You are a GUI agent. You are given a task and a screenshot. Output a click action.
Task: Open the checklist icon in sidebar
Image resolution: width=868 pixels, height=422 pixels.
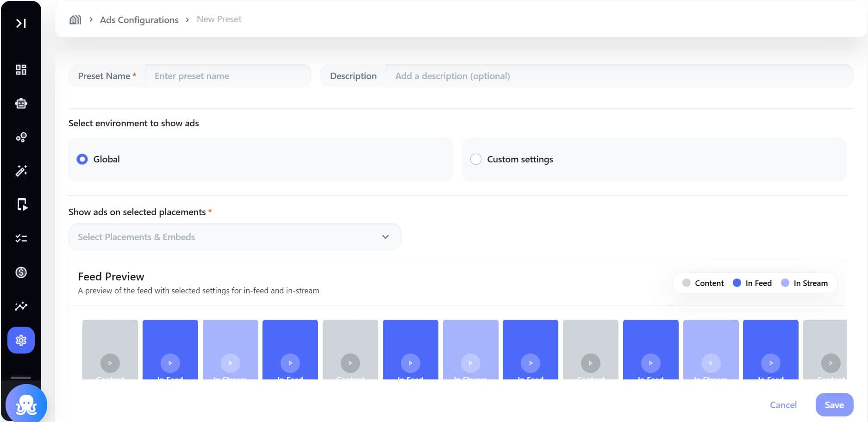click(x=21, y=238)
